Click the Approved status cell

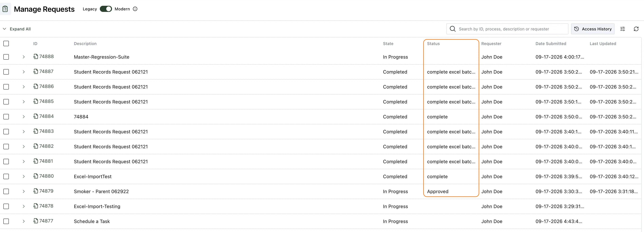point(438,191)
